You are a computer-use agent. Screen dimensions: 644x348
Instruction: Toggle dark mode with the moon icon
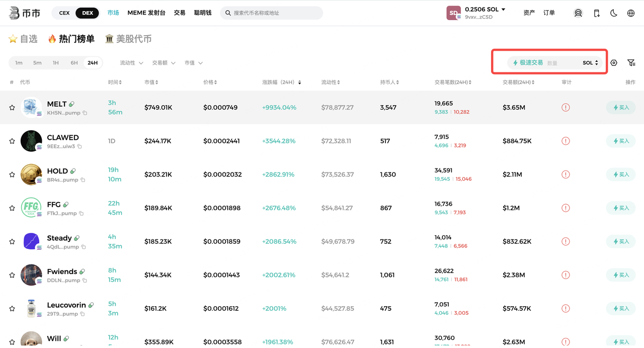[x=614, y=13]
